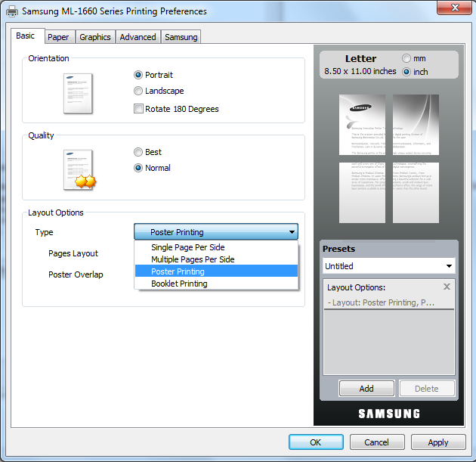476x462 pixels.
Task: Select the '- Layout: Poster Printing, P...' entry
Action: (381, 302)
